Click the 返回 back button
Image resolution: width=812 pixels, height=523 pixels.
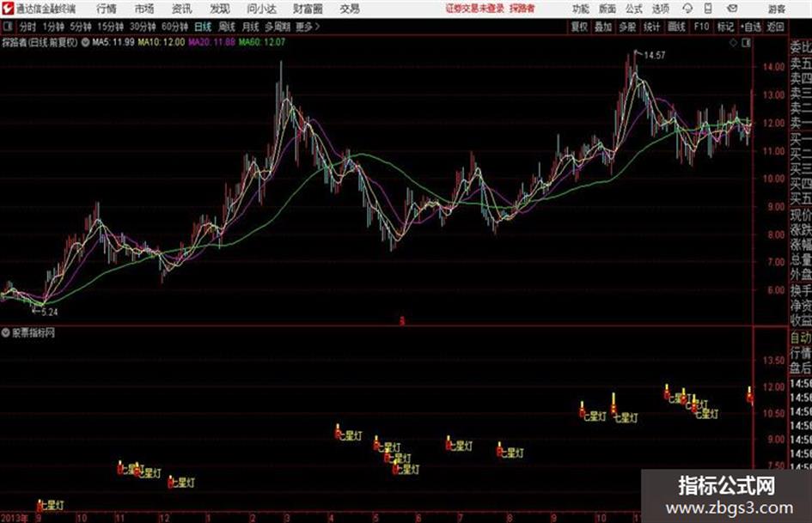[776, 27]
